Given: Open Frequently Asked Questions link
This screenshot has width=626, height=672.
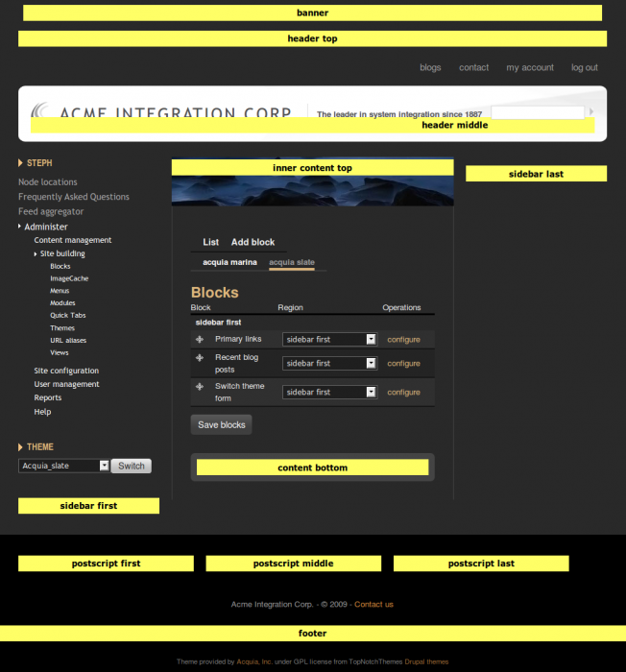Looking at the screenshot, I should 74,197.
